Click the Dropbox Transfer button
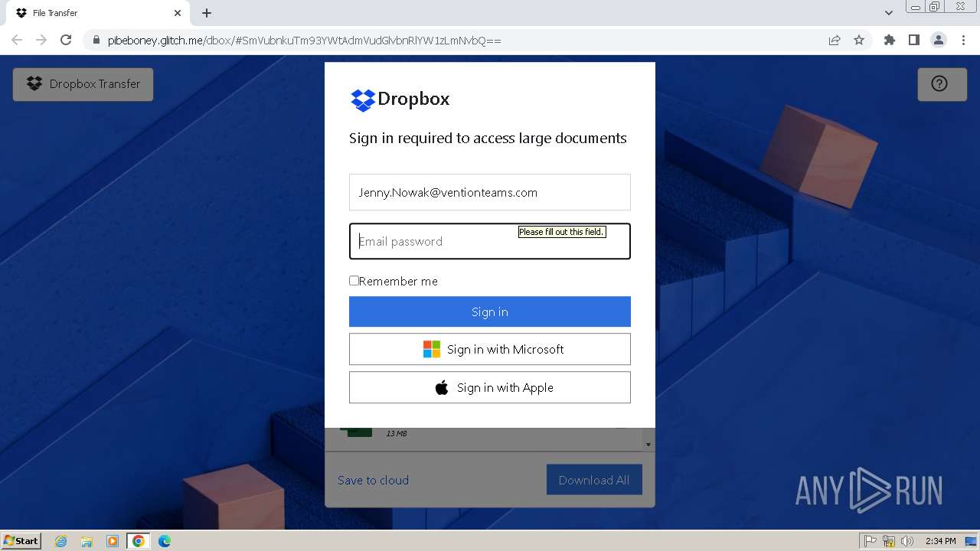The height and width of the screenshot is (551, 980). [x=83, y=84]
